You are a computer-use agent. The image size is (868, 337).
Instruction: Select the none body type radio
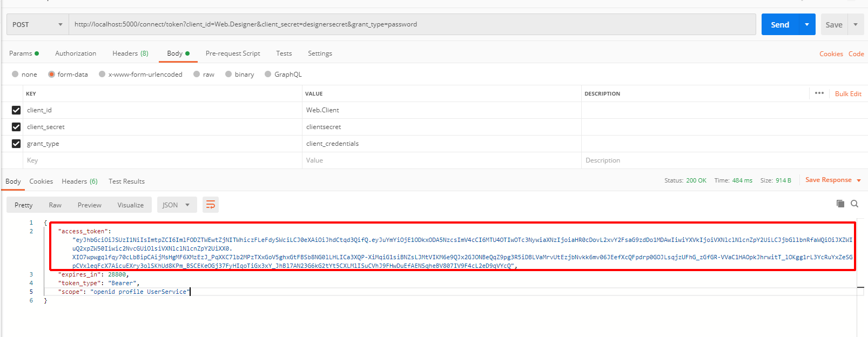pyautogui.click(x=15, y=74)
